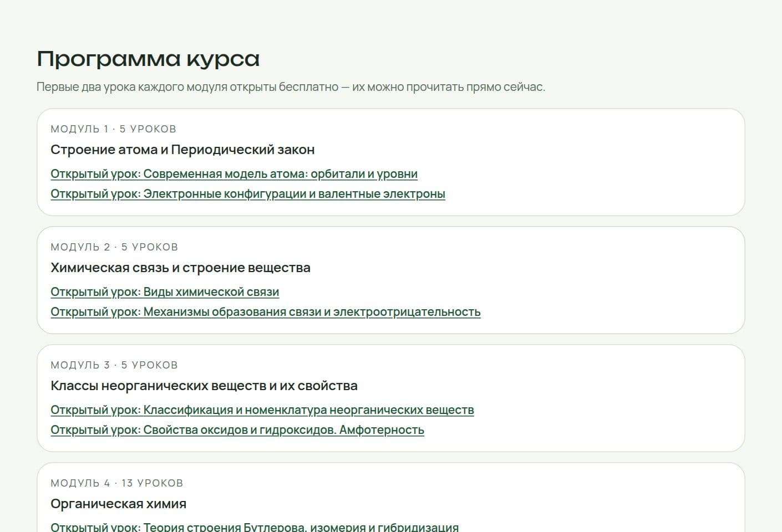Image resolution: width=782 pixels, height=532 pixels.
Task: Open Butlerov structure theory lesson link
Action: [255, 526]
